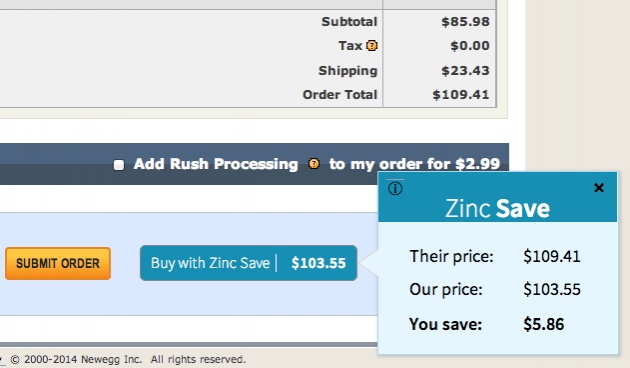Click Buy with Zinc Save button

[x=248, y=263]
